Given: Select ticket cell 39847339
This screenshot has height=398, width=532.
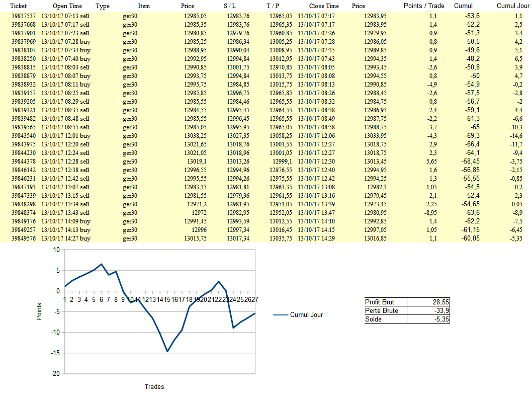Looking at the screenshot, I should tap(24, 196).
